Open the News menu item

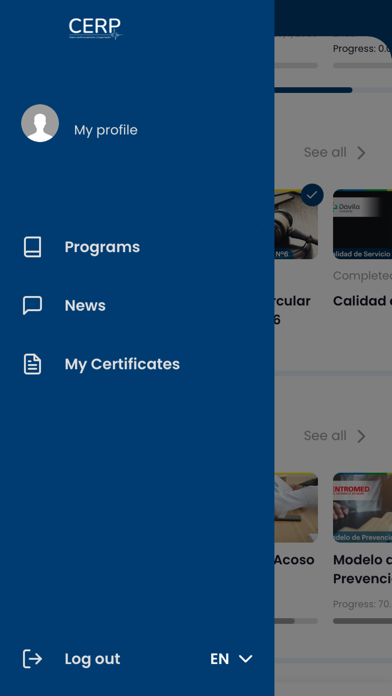click(x=85, y=305)
